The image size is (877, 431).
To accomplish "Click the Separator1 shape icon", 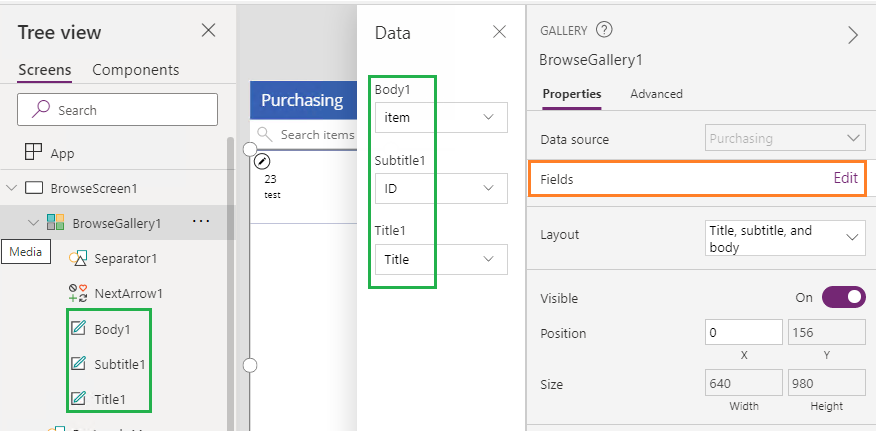I will (78, 258).
